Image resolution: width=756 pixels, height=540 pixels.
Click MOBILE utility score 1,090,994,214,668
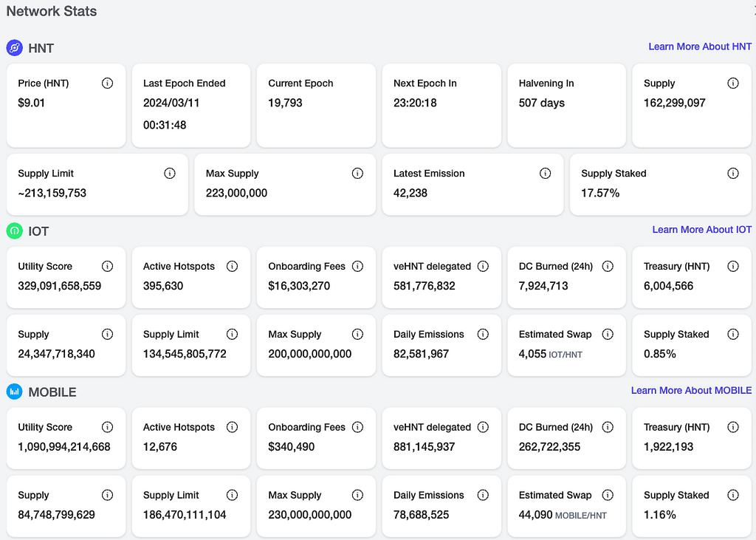click(64, 447)
